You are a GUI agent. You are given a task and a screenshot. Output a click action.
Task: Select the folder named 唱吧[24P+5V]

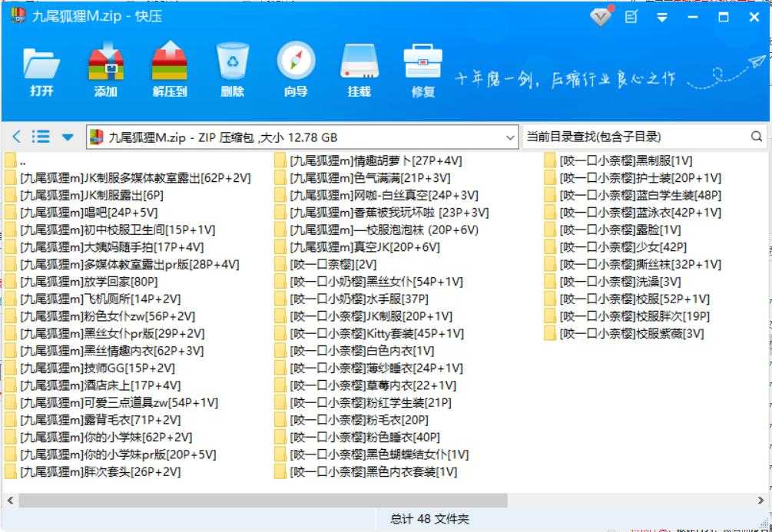pyautogui.click(x=81, y=213)
